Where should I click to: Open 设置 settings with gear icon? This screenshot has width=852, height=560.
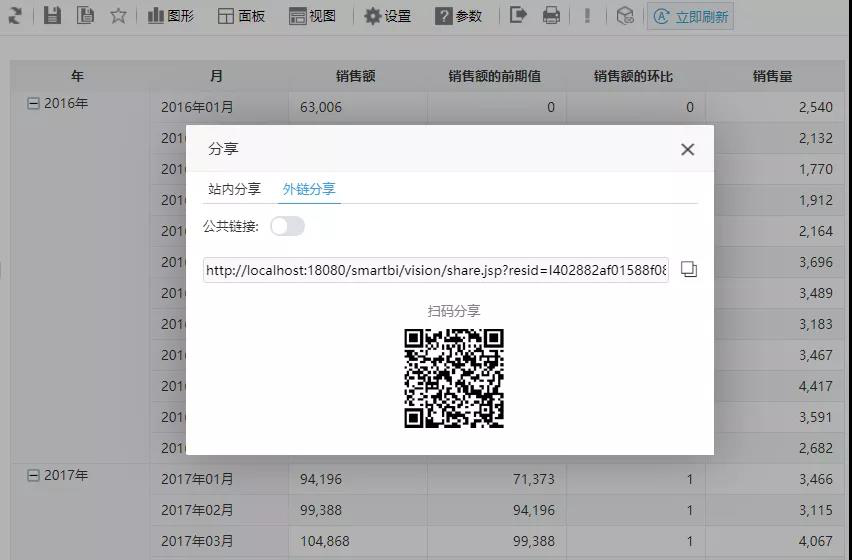[387, 16]
